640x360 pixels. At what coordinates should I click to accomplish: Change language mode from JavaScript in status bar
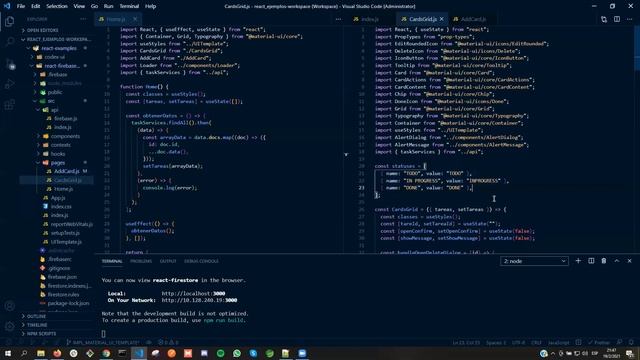click(558, 342)
